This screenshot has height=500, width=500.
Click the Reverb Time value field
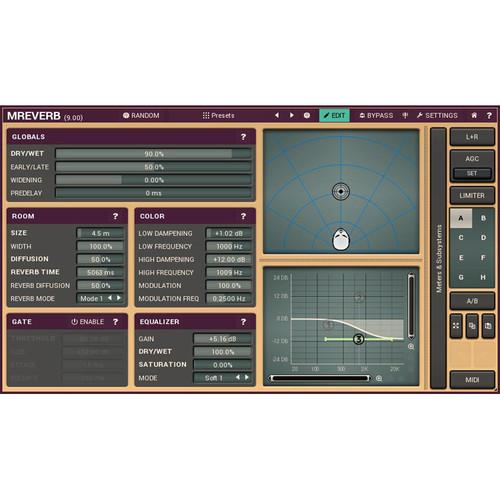tap(100, 272)
